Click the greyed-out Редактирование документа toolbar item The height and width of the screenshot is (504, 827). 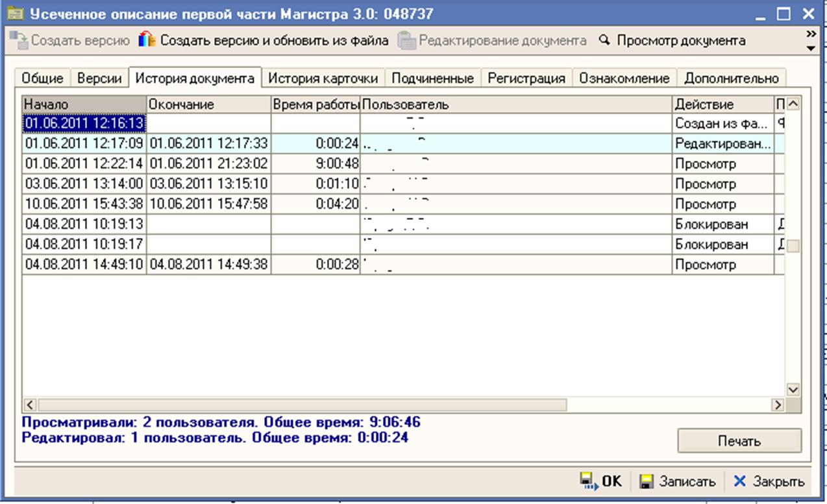492,41
